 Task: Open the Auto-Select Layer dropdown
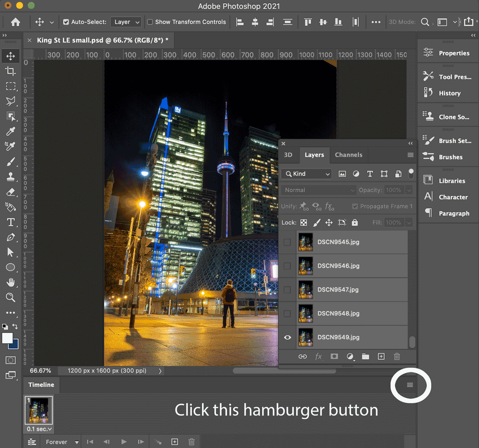[x=126, y=22]
